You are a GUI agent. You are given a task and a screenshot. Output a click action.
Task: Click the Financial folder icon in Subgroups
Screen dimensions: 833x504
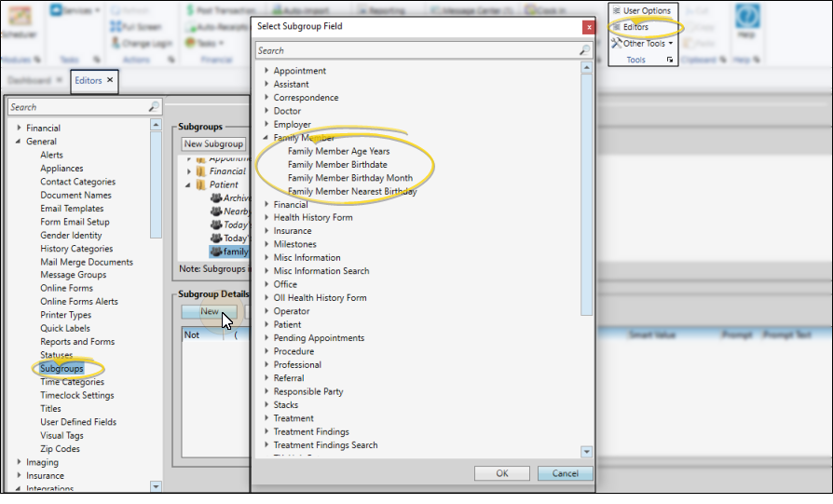click(x=200, y=171)
